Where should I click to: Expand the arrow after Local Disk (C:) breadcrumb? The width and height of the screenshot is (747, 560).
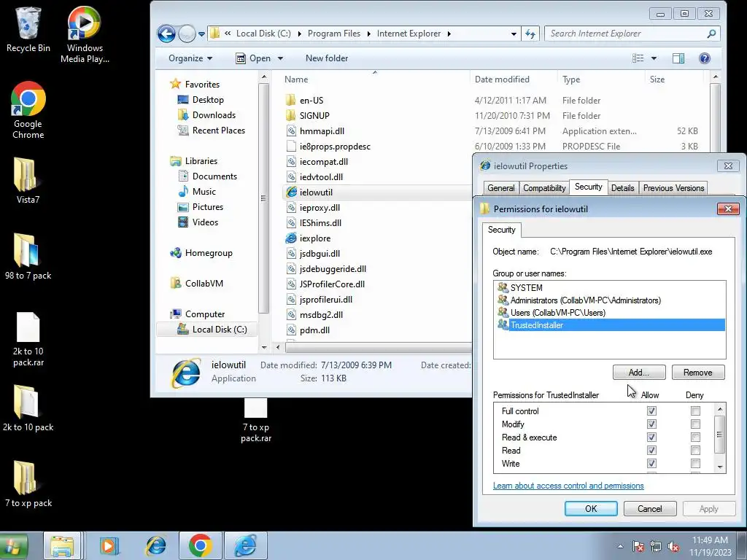pos(299,34)
